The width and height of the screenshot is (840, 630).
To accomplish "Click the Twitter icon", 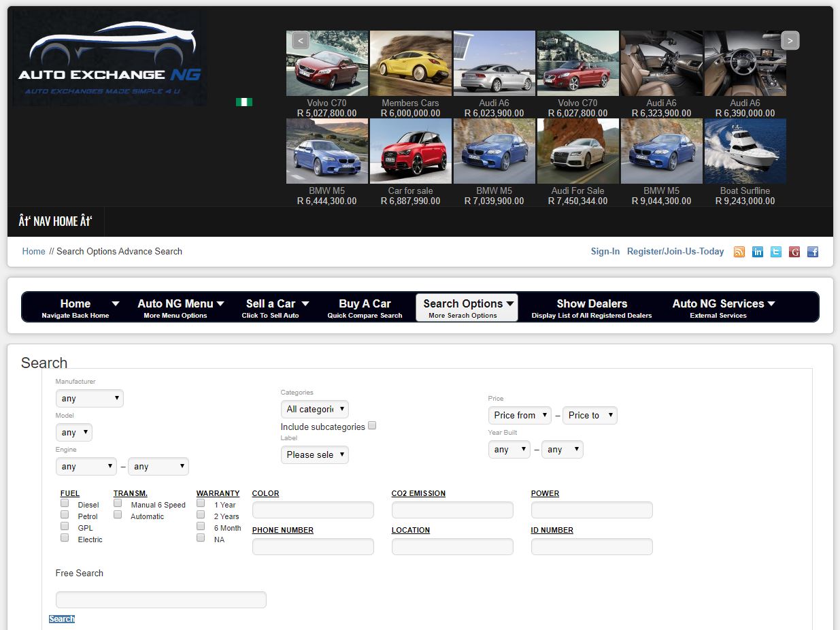I will (776, 252).
